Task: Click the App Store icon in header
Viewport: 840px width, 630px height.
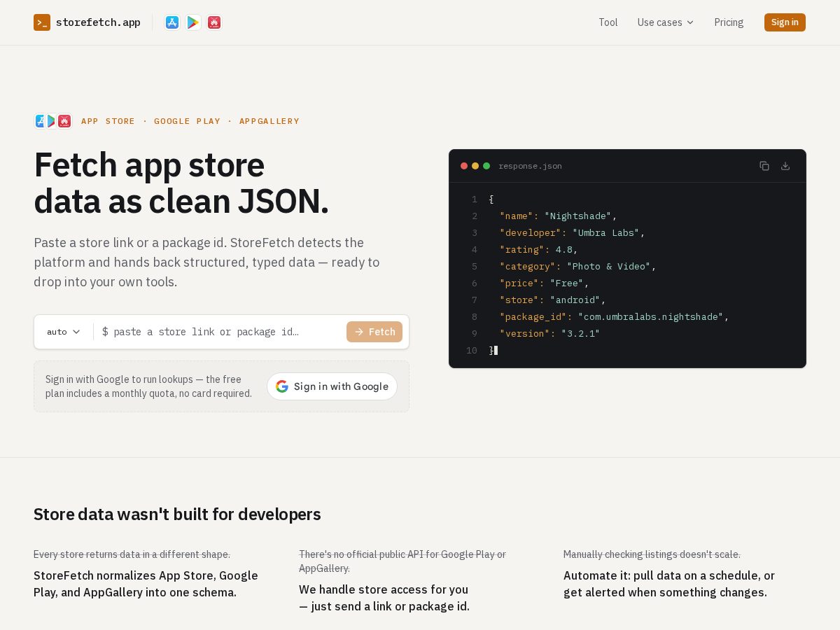Action: click(172, 22)
